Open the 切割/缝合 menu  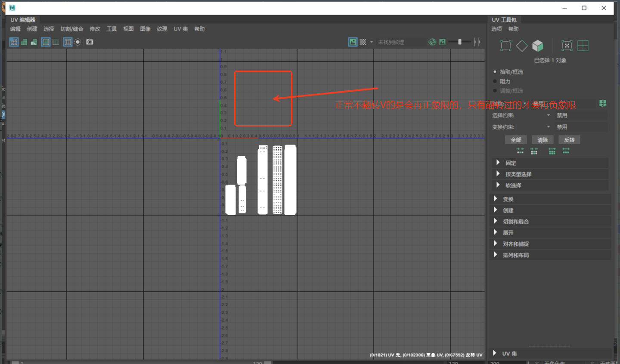(71, 29)
